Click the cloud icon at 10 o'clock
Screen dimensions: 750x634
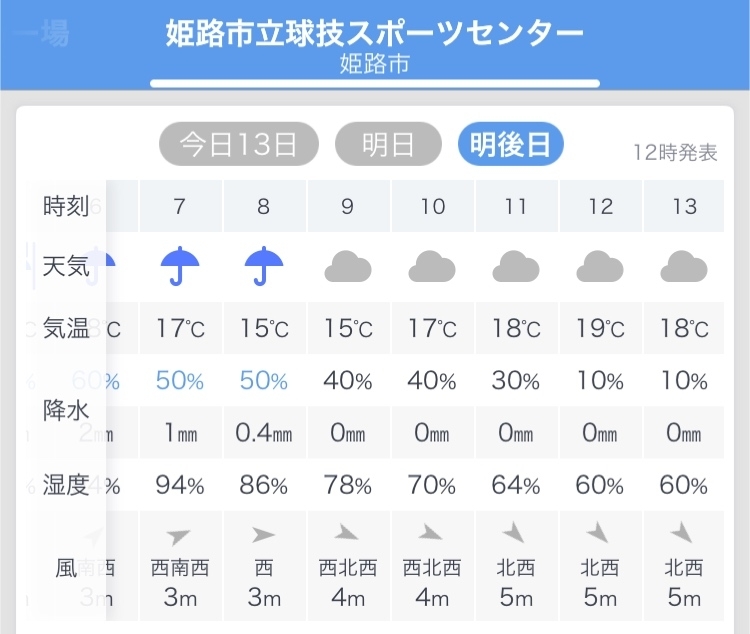tap(432, 266)
